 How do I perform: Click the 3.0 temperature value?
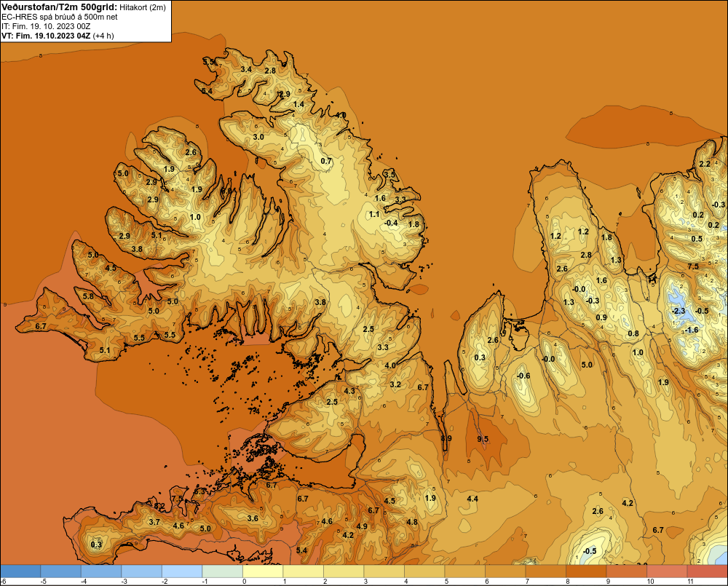click(258, 137)
